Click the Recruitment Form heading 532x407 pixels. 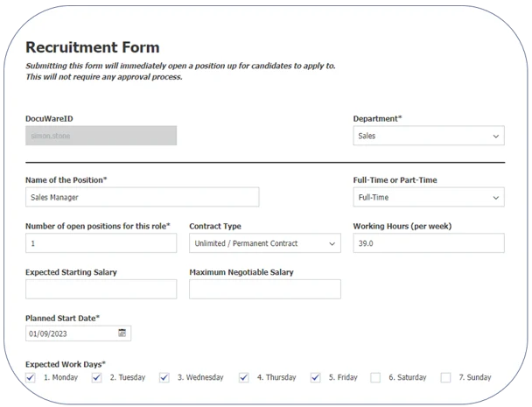[x=93, y=47]
